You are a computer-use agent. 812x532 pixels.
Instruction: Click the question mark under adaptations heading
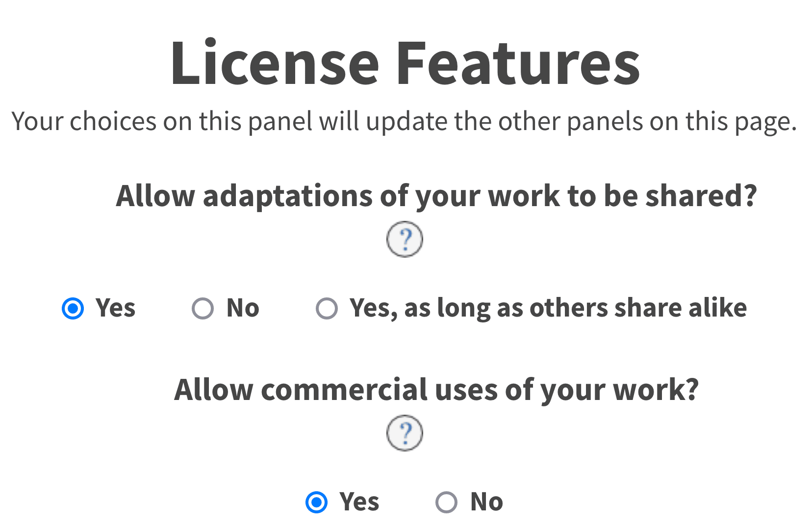pos(405,239)
